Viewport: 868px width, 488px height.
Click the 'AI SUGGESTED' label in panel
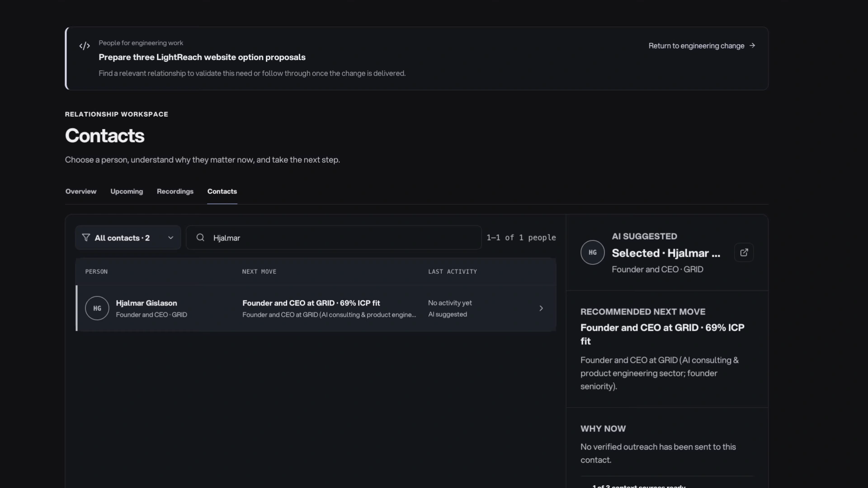pos(644,236)
